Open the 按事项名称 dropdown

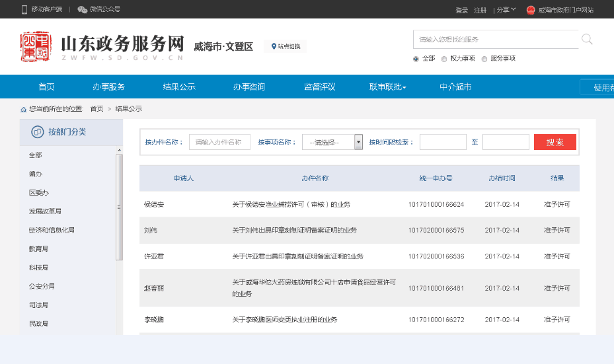point(332,142)
